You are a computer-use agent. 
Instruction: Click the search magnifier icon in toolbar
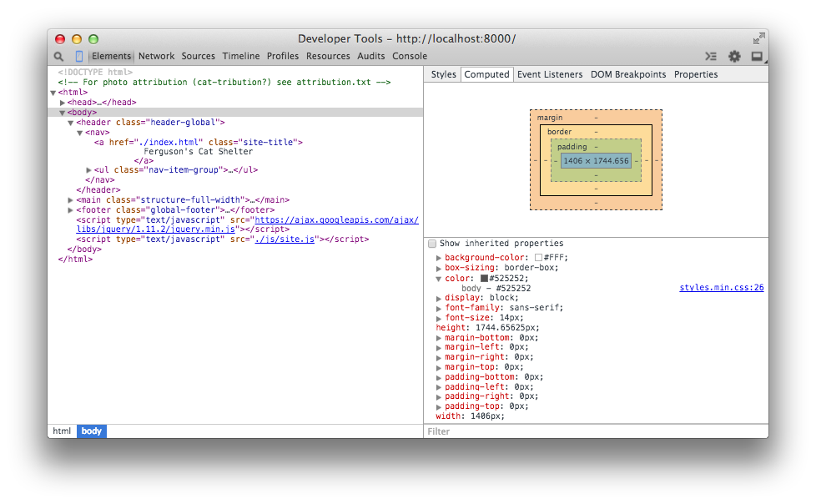(x=58, y=57)
